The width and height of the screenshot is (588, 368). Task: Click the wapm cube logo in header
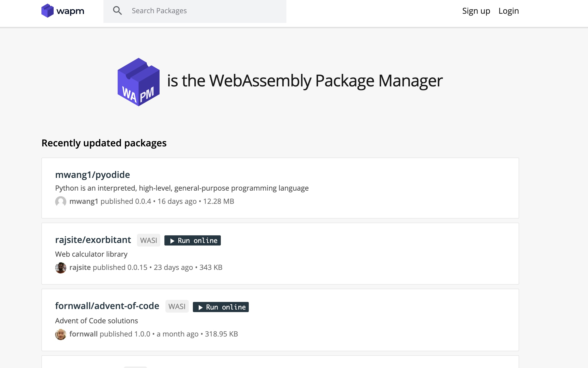pos(47,11)
